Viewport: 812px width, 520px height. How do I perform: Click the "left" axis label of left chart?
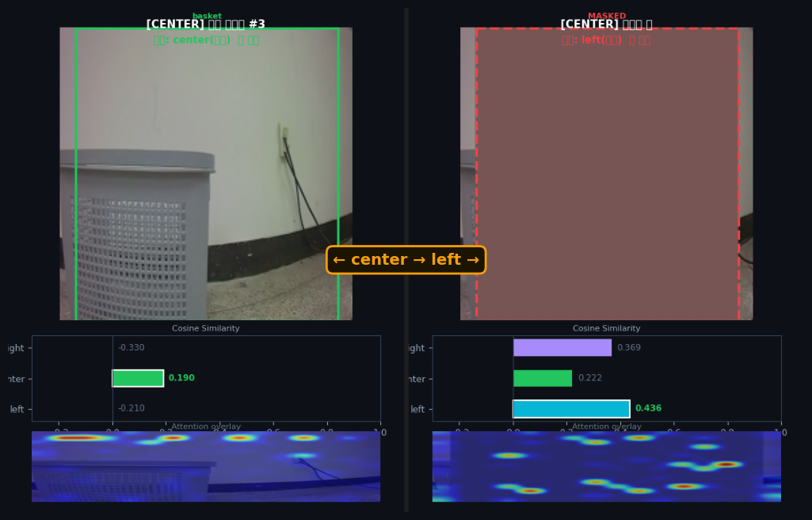pos(17,409)
